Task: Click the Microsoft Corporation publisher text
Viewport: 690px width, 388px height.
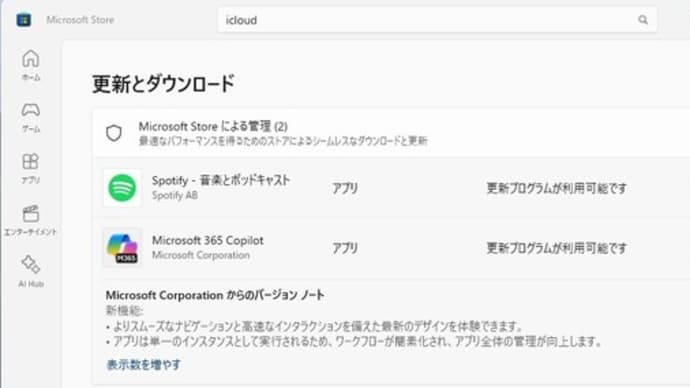Action: (x=201, y=255)
